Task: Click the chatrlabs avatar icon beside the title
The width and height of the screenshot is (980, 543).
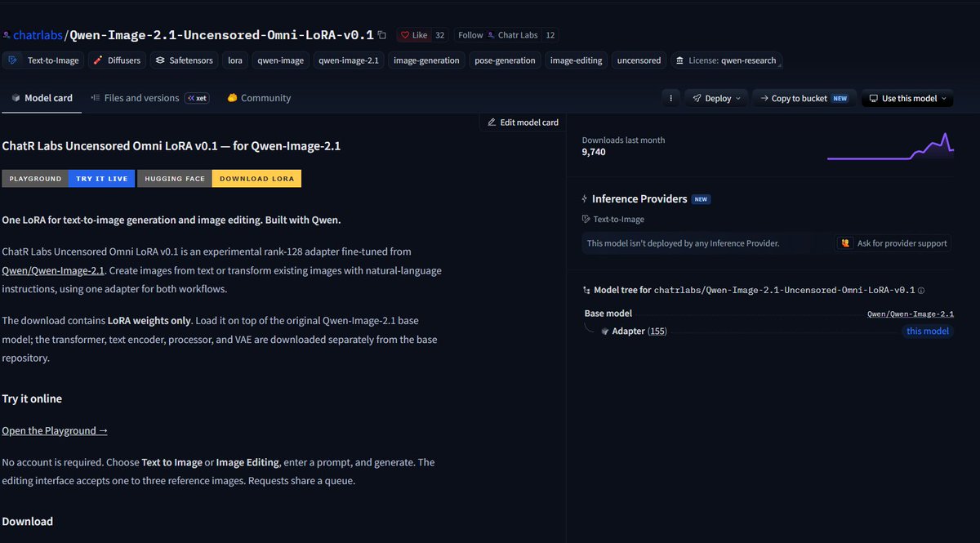Action: (x=7, y=35)
